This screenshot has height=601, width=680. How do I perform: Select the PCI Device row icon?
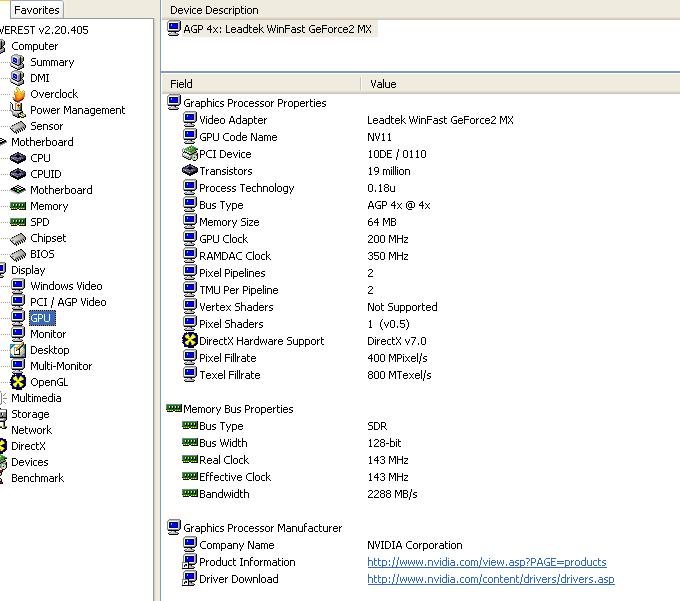point(190,154)
